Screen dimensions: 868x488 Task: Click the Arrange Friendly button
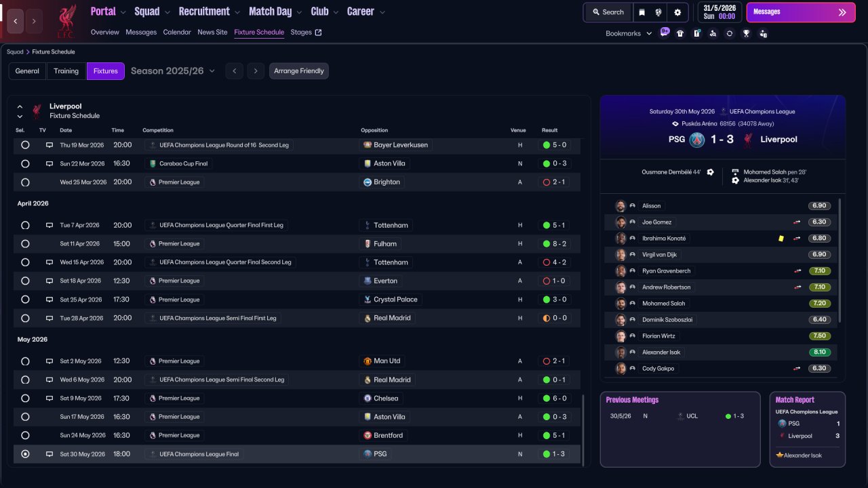299,71
